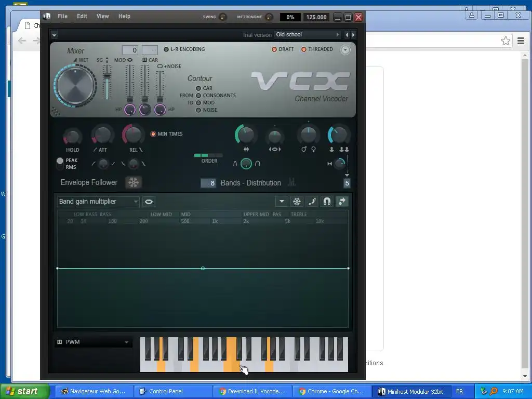Select Contour CONSONANTS option
Screen dimensions: 532x399
click(198, 96)
